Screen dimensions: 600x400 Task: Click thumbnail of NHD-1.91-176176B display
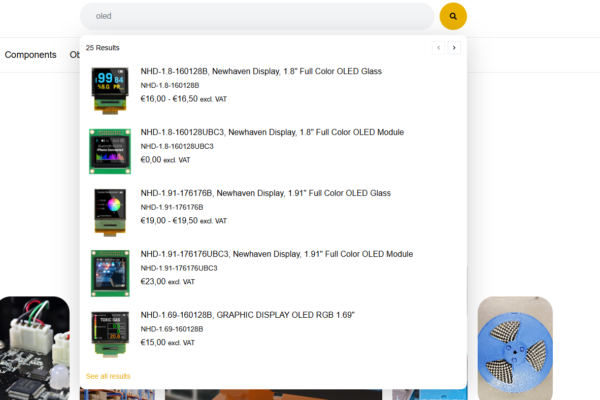(110, 212)
